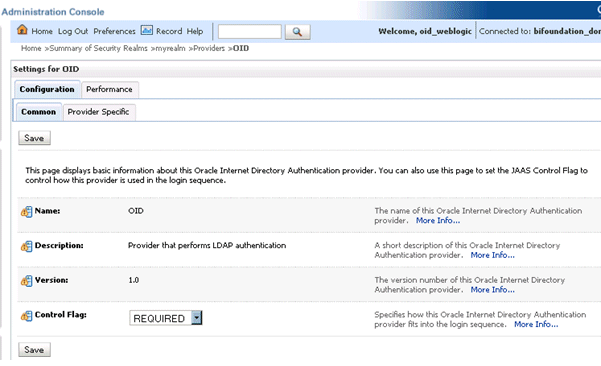Screen dimensions: 601x366
Task: Open Summary of Security Realms breadcrumb
Action: 99,48
